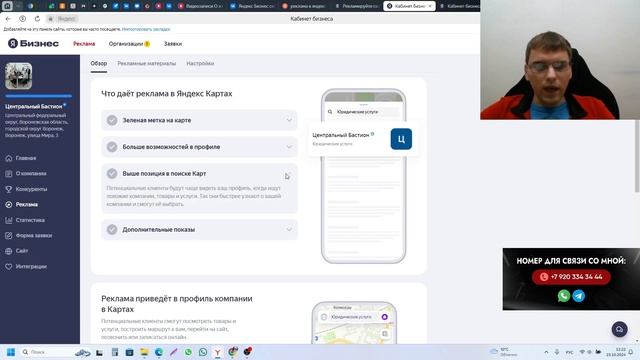The image size is (640, 360).
Task: Expand Дополнительные показы chevron
Action: point(289,229)
